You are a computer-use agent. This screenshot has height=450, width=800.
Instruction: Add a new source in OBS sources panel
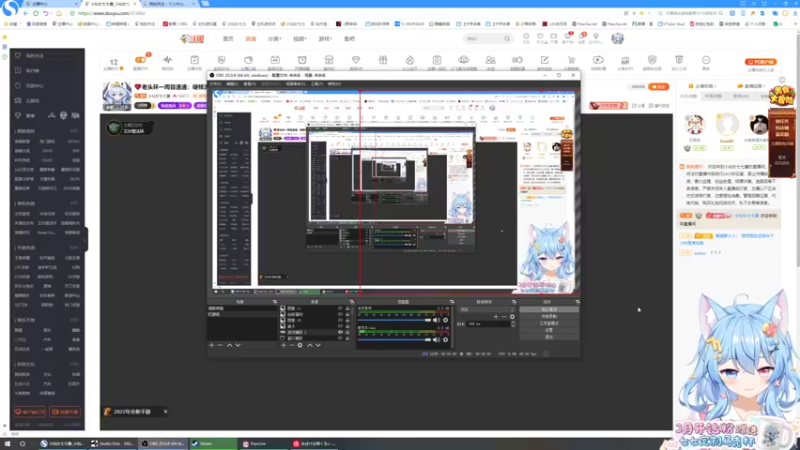tap(284, 345)
